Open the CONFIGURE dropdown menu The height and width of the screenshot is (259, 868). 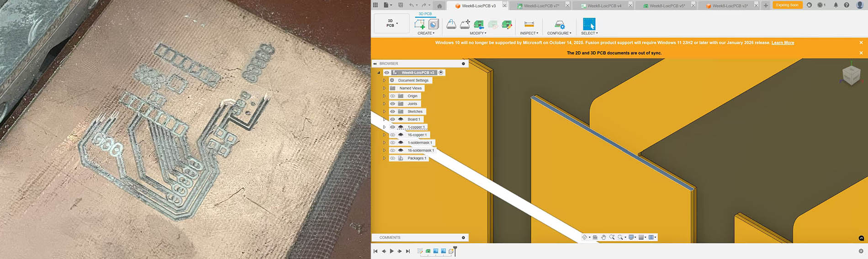(x=559, y=33)
